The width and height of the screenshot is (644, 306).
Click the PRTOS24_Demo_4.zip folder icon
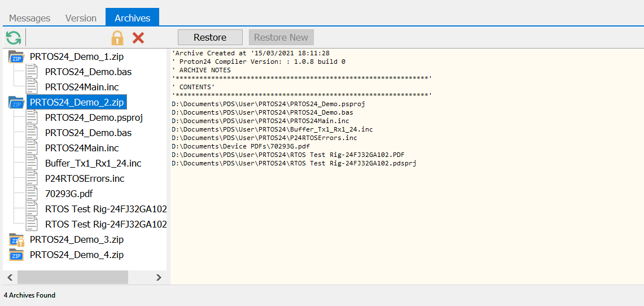[x=16, y=255]
